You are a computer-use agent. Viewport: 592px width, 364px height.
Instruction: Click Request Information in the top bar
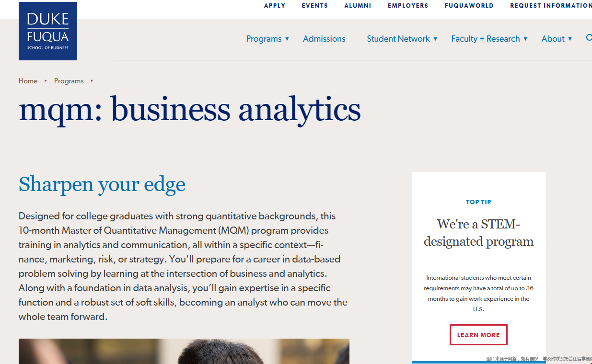(x=551, y=6)
